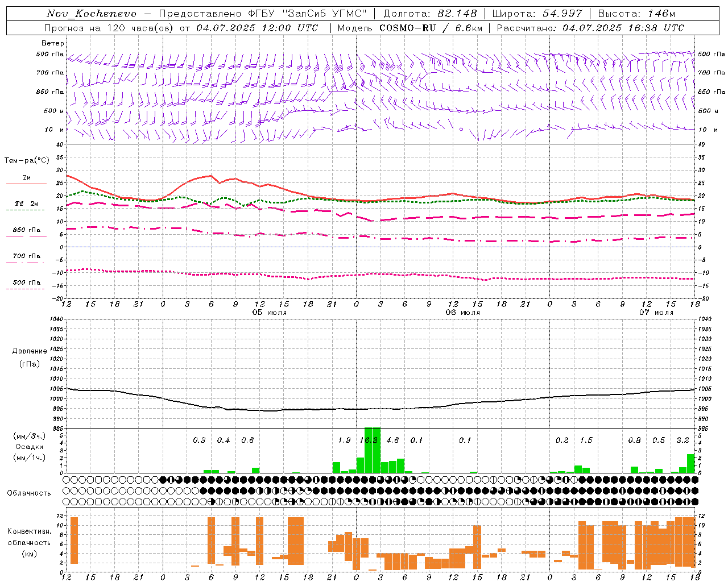
Task: Click the 'Осадки' precipitation label
Action: pyautogui.click(x=30, y=447)
